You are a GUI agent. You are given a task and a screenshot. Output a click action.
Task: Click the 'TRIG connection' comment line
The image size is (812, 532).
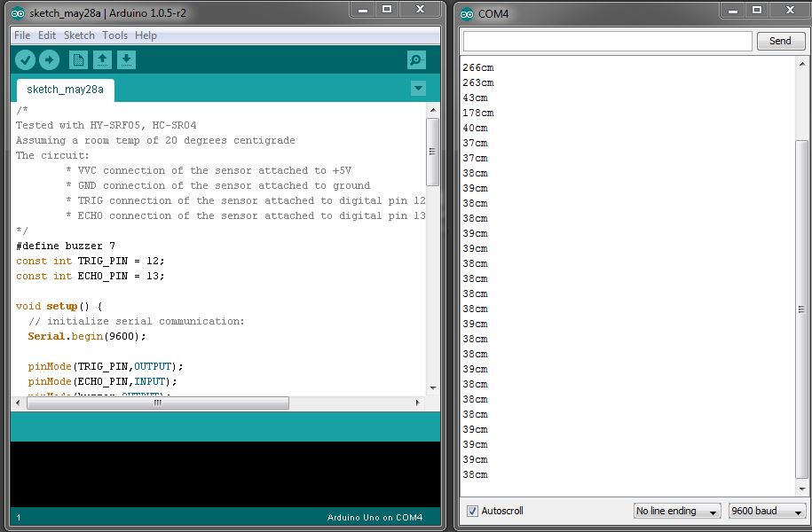point(246,200)
